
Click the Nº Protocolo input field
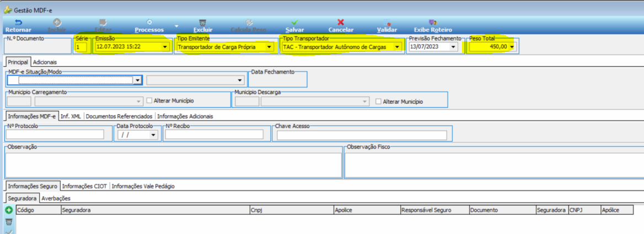55,135
